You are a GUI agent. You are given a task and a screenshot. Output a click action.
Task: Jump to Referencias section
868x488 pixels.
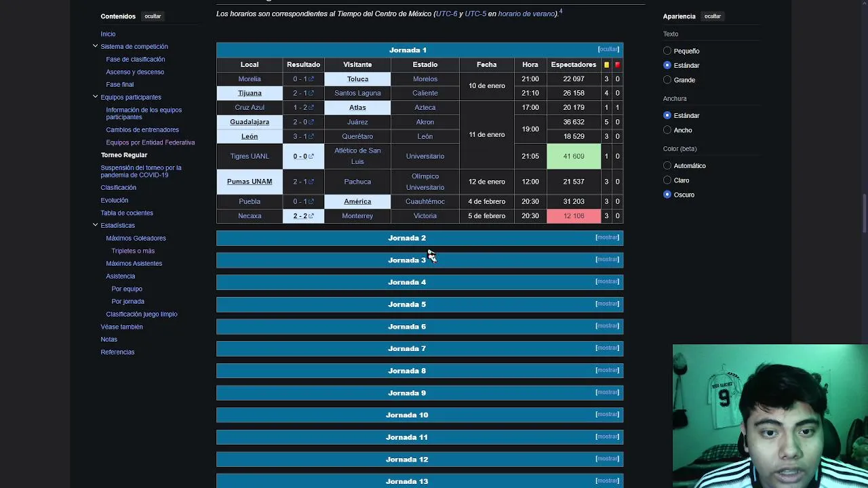point(117,352)
